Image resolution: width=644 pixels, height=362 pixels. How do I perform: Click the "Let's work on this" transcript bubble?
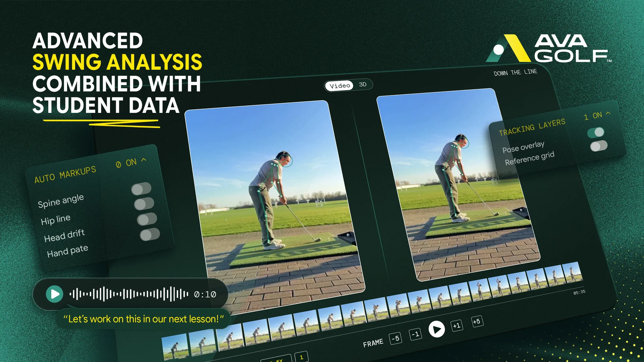(x=143, y=319)
